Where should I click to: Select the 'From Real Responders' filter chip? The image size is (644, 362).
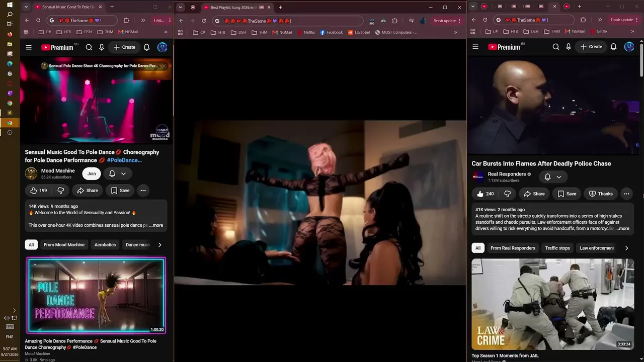(x=513, y=248)
